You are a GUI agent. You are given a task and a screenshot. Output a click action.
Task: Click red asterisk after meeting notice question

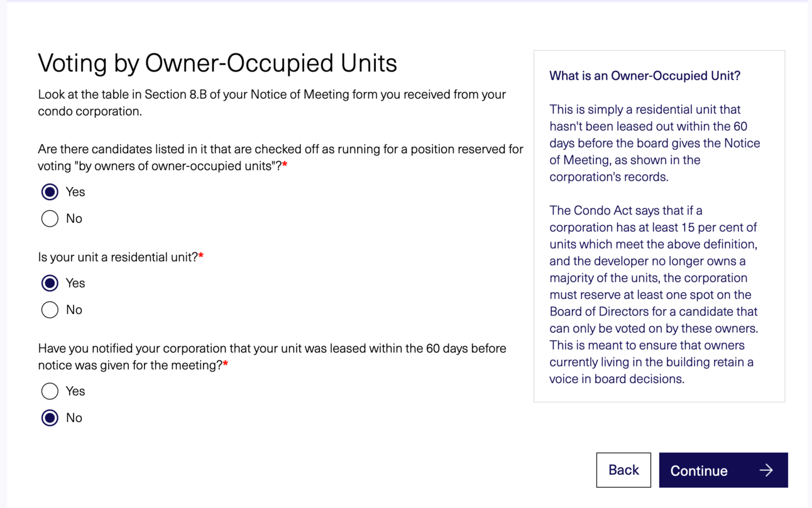226,364
